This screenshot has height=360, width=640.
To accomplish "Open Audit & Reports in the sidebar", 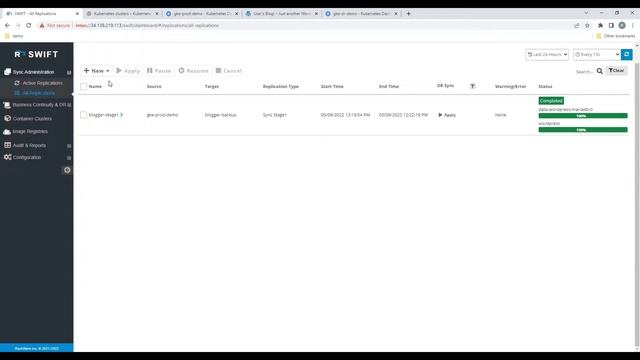I will pos(29,145).
